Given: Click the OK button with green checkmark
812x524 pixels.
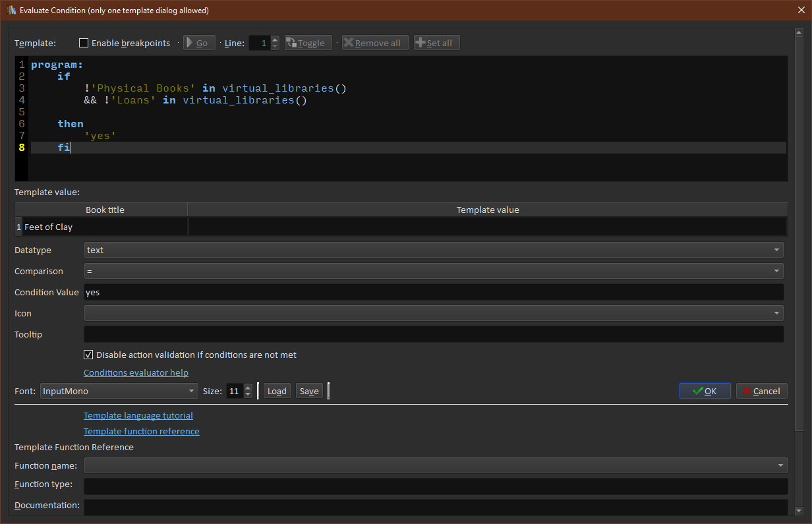Looking at the screenshot, I should [705, 391].
